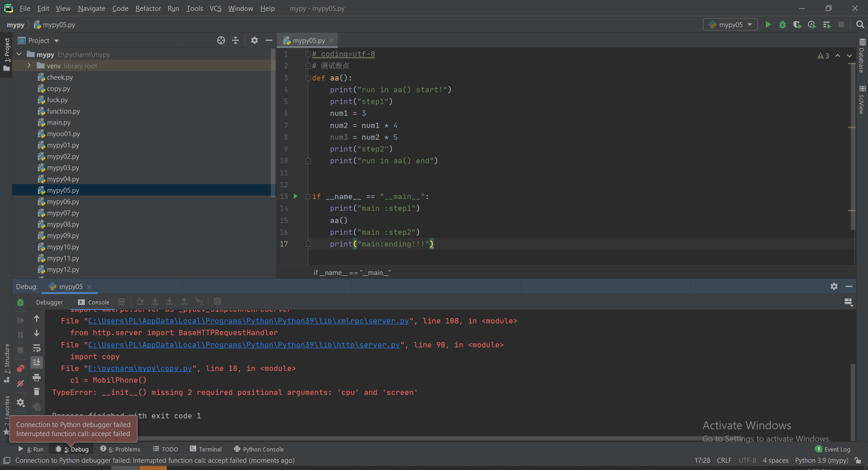The height and width of the screenshot is (470, 868).
Task: Switch to the Console tab
Action: click(94, 302)
